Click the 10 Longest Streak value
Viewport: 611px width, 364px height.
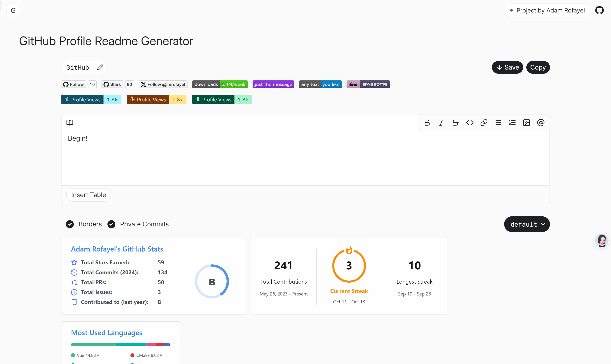[415, 266]
